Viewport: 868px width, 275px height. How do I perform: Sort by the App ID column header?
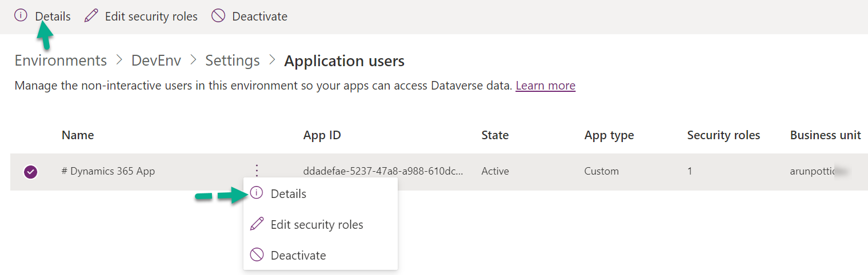point(322,135)
